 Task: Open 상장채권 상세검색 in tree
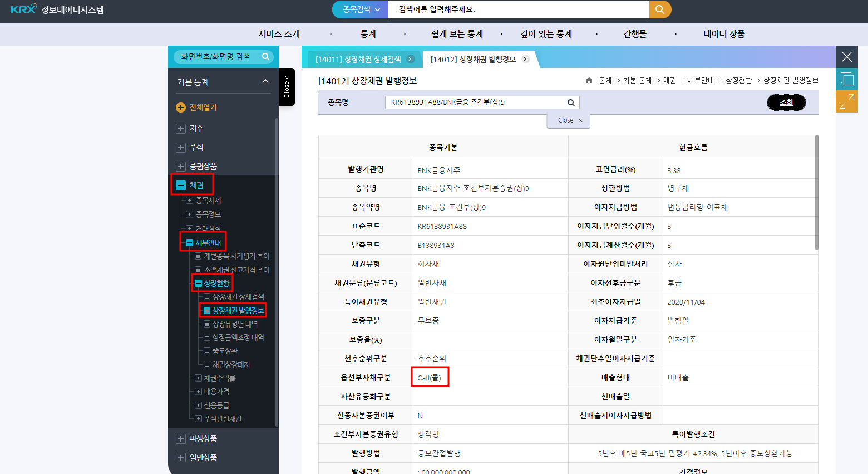tap(238, 297)
